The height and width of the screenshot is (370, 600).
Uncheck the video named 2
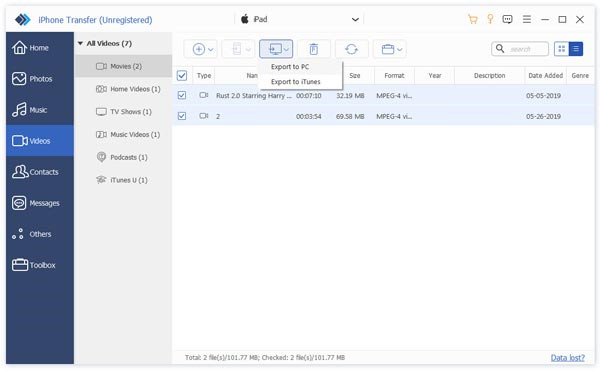click(x=182, y=116)
